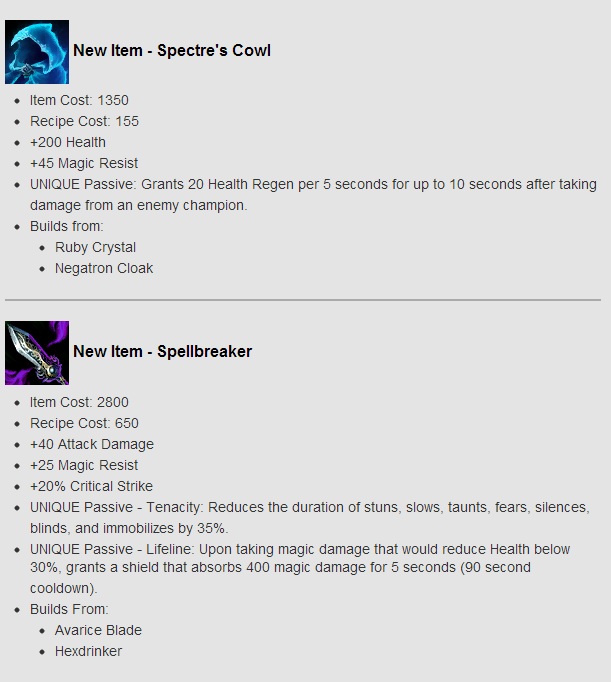The image size is (611, 682).
Task: Click the Avarice Blade component entry
Action: click(x=98, y=630)
